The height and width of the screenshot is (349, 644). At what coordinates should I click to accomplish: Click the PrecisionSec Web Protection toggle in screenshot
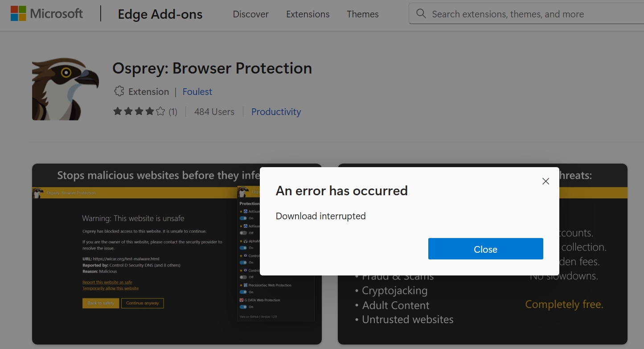[243, 292]
